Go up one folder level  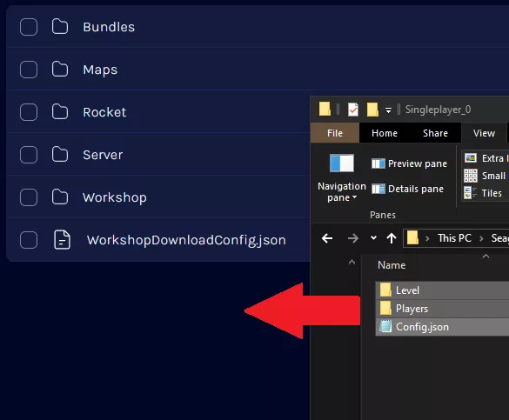392,238
